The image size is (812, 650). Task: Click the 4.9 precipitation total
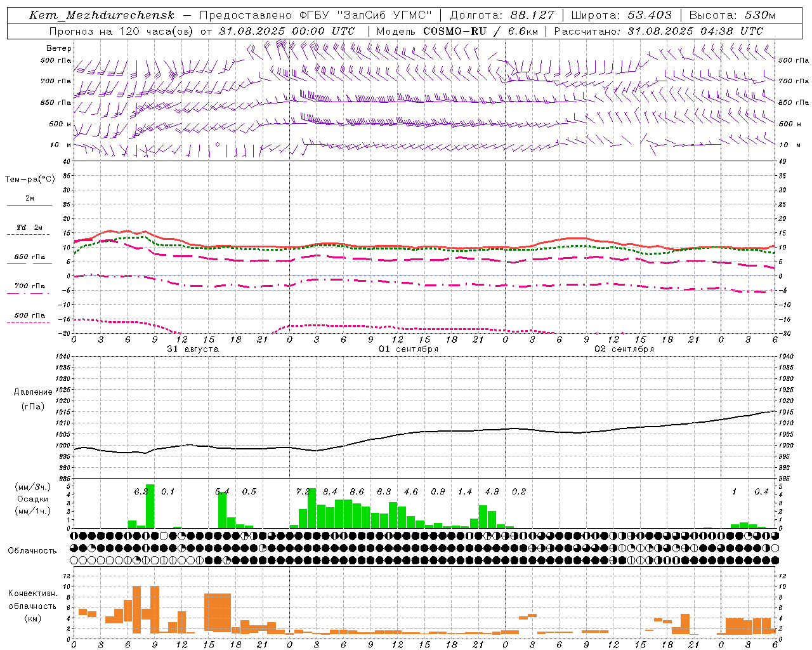492,492
